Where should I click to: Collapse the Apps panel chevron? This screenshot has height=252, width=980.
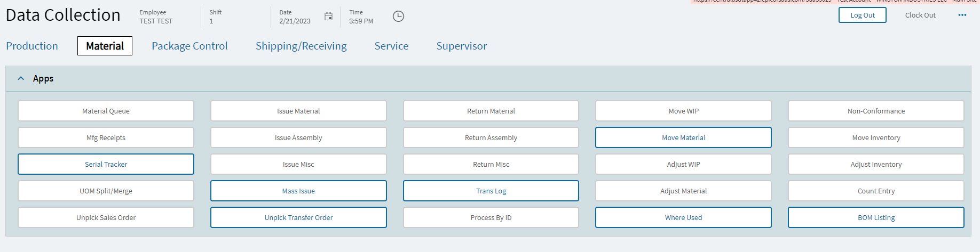click(x=21, y=78)
